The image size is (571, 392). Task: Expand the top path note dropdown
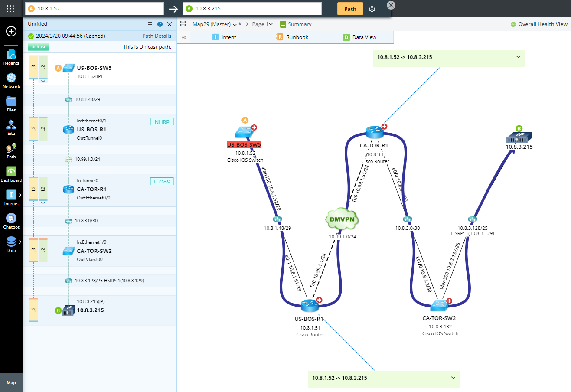pos(518,57)
